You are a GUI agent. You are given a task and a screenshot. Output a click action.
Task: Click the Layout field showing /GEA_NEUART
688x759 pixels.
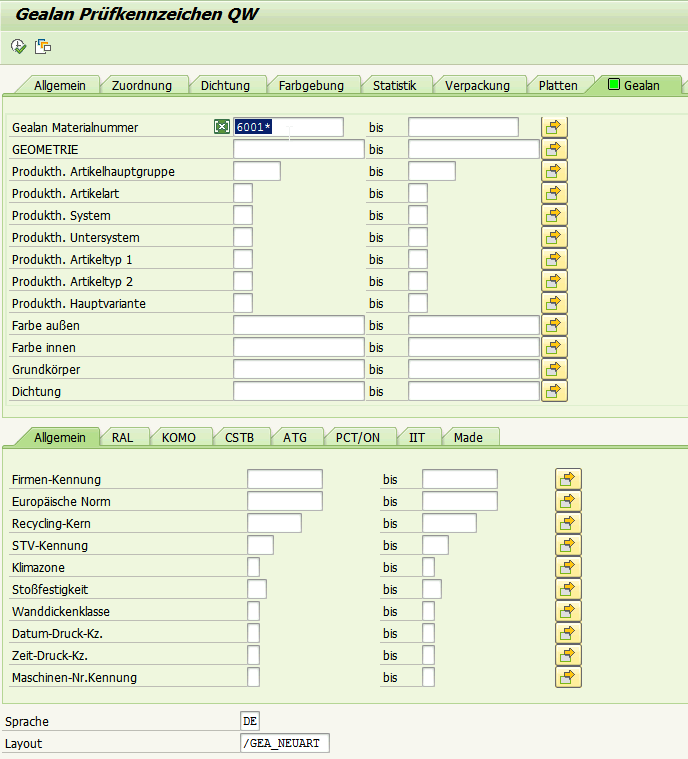pos(285,743)
